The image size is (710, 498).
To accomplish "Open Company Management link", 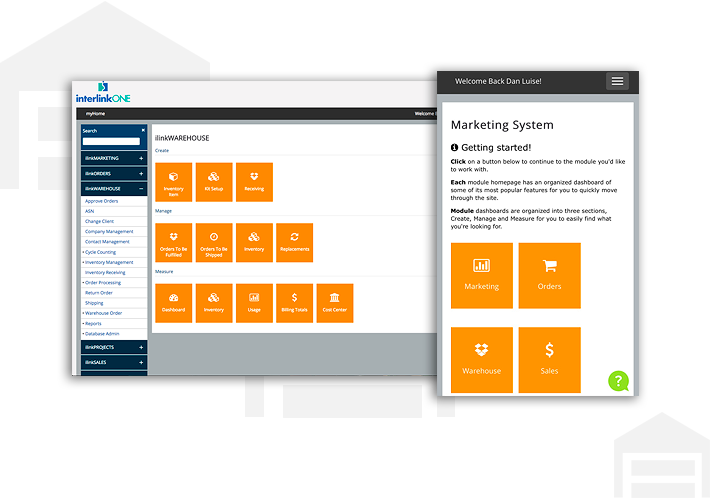I will coord(109,232).
